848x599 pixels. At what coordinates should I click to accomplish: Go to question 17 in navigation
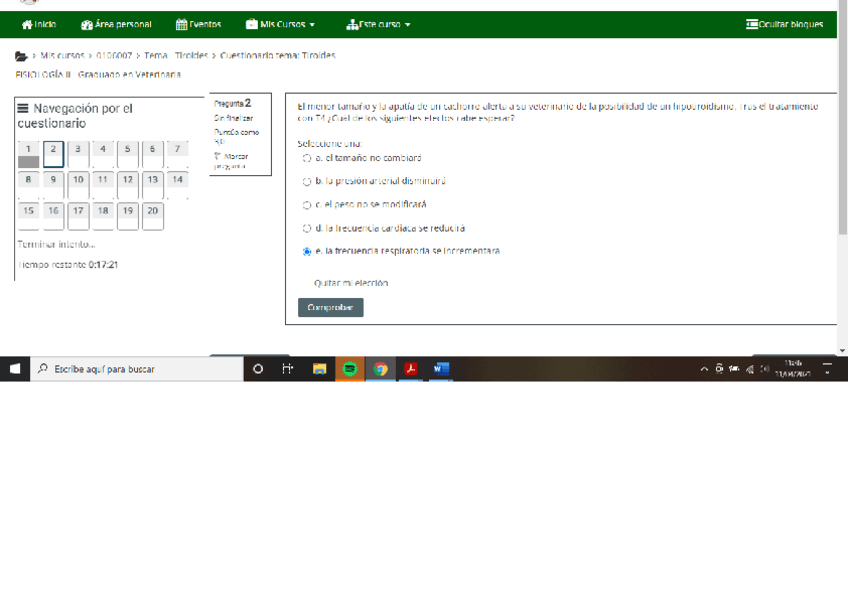pos(78,216)
